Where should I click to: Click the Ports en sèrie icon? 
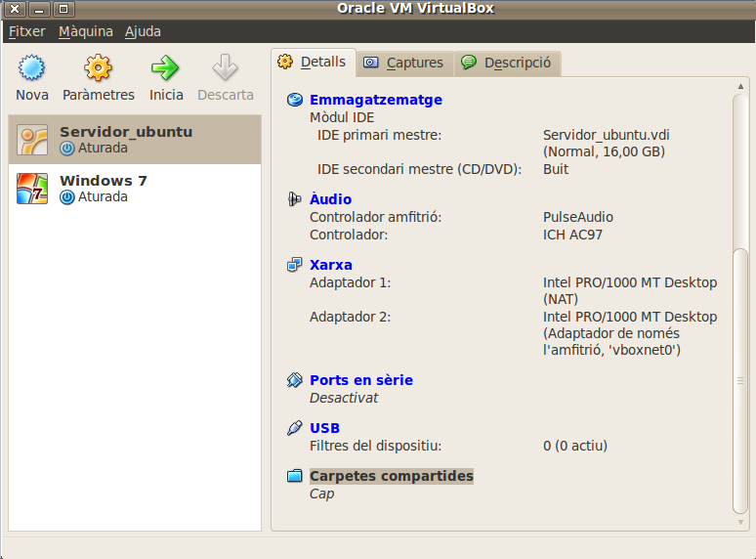coord(295,380)
